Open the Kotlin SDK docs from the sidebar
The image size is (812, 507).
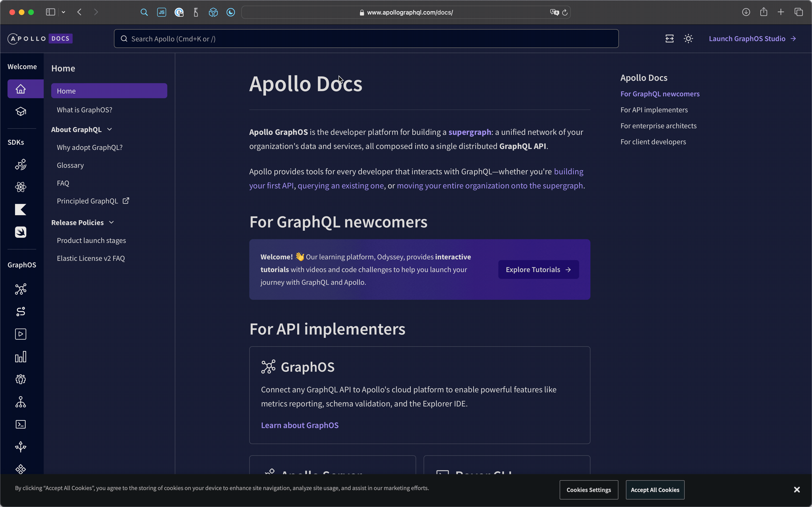click(x=20, y=210)
